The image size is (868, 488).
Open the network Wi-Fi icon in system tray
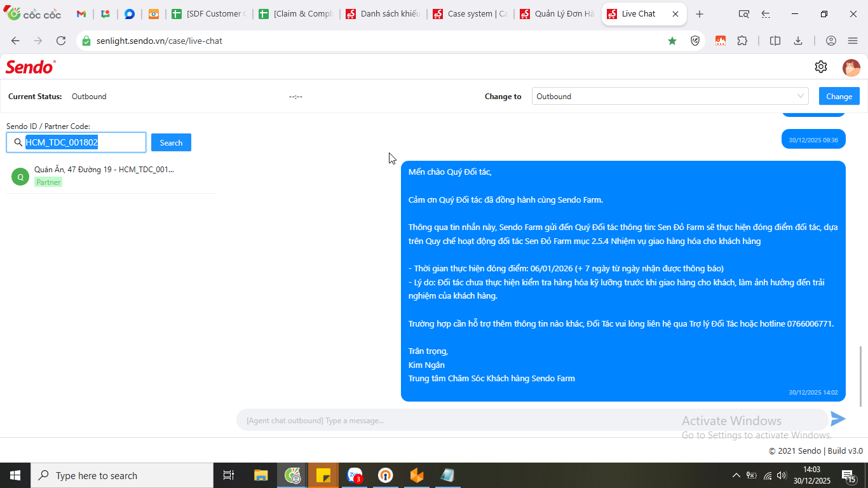click(767, 475)
